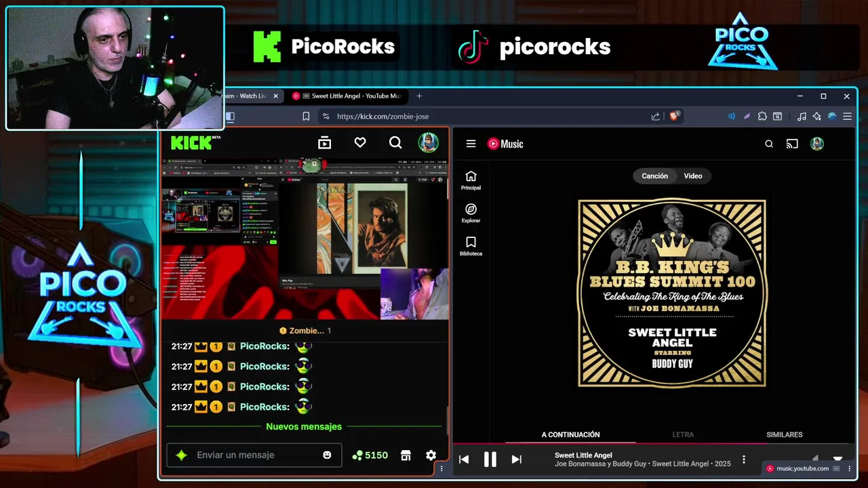Screen dimensions: 868x488
Task: Open the split-view three-dot handle
Action: (x=441, y=468)
